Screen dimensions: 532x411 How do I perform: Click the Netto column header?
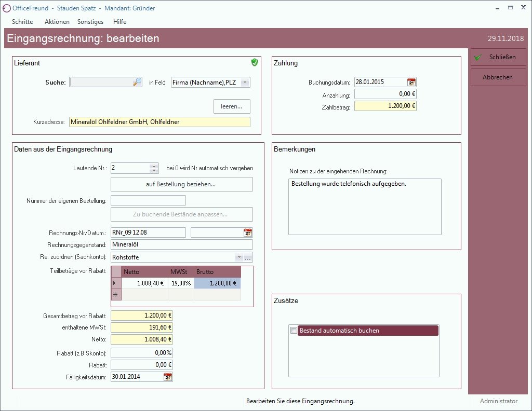144,272
